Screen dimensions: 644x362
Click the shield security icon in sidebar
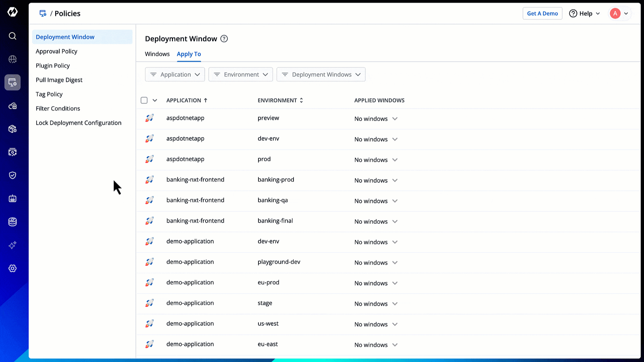[12, 175]
